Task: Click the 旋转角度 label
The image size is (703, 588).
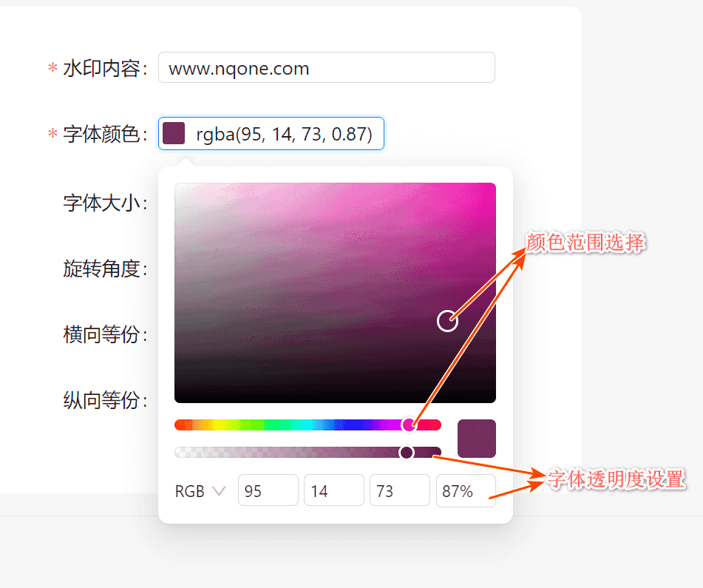Action: point(105,268)
